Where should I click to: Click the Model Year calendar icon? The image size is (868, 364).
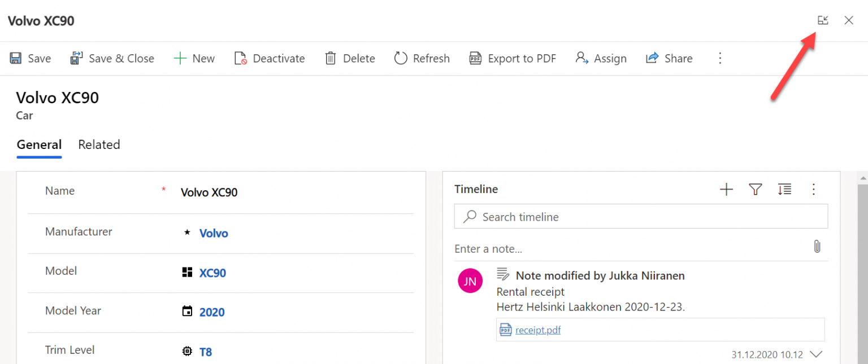(x=187, y=312)
